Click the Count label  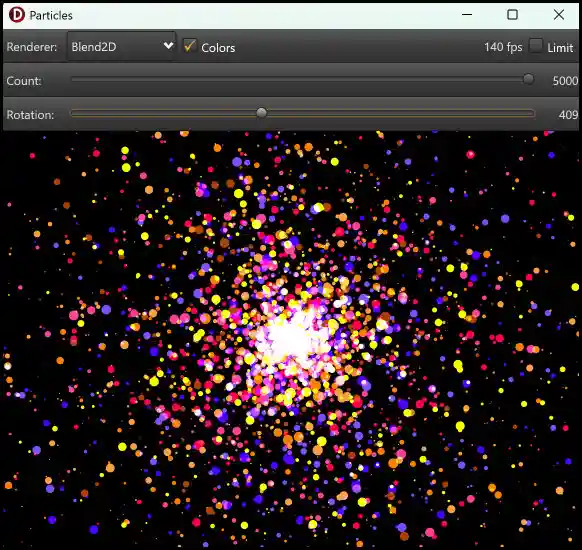(x=24, y=81)
